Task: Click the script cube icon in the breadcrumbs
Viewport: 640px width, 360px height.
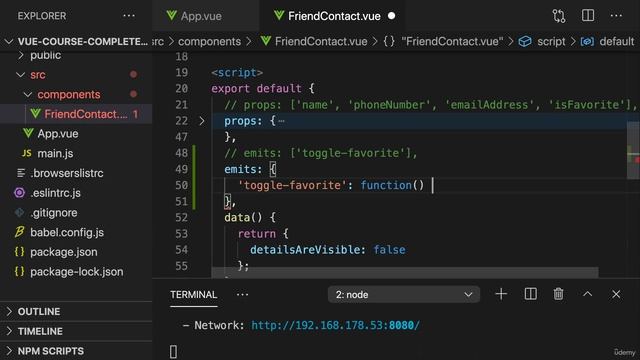Action: (x=525, y=41)
